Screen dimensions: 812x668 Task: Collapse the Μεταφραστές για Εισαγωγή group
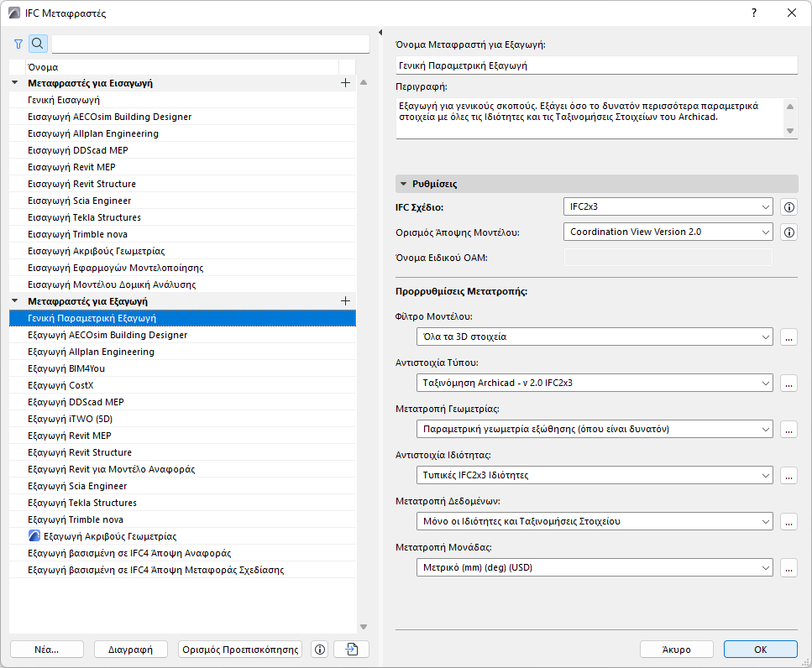[x=15, y=83]
